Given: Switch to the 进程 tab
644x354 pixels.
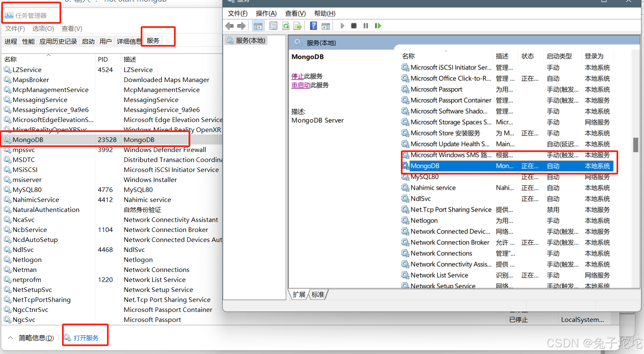Looking at the screenshot, I should (11, 41).
